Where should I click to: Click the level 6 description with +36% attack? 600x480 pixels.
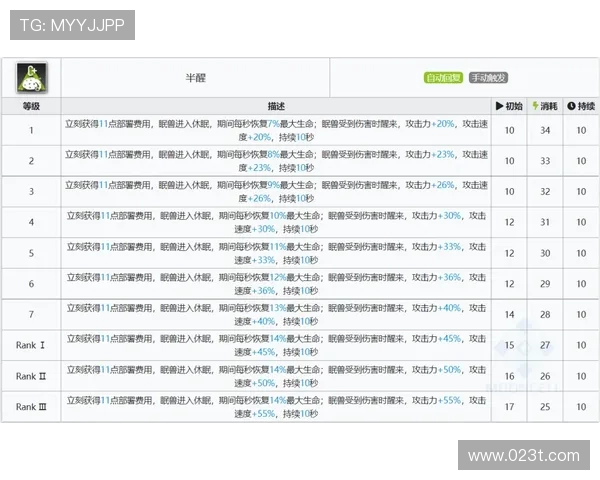(x=276, y=284)
